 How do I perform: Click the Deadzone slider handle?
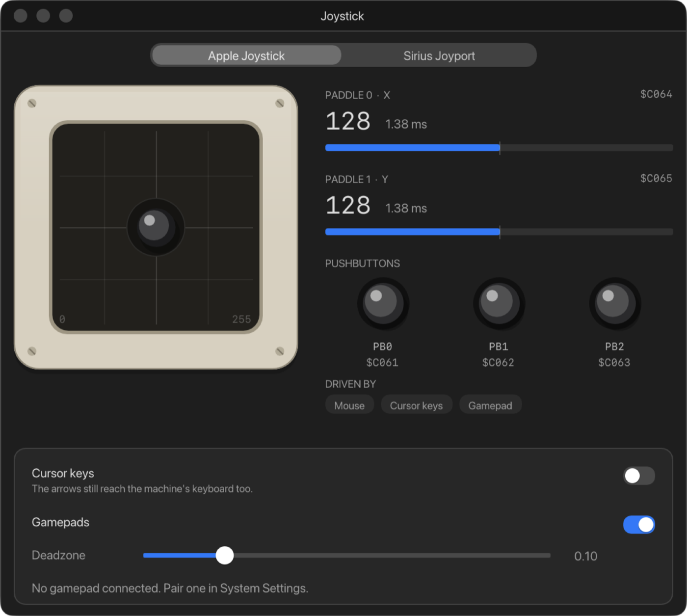pyautogui.click(x=225, y=556)
